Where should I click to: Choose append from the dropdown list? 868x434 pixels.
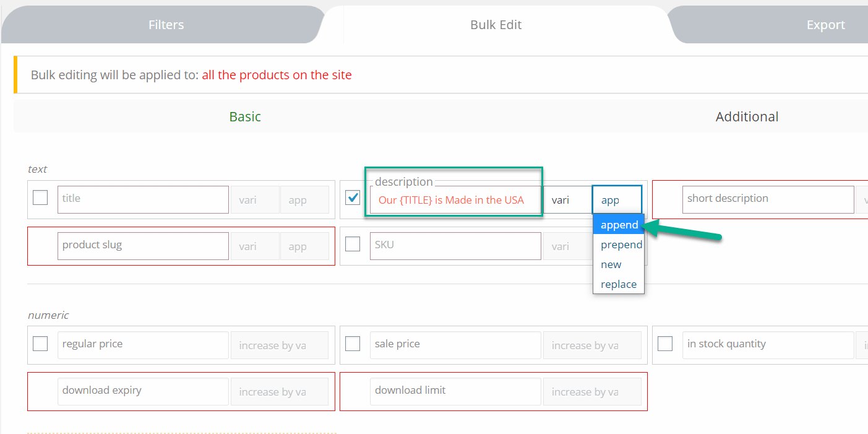[619, 225]
